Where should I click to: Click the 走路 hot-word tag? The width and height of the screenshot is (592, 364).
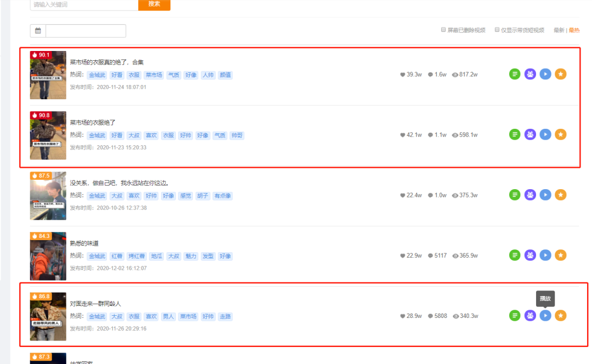225,317
